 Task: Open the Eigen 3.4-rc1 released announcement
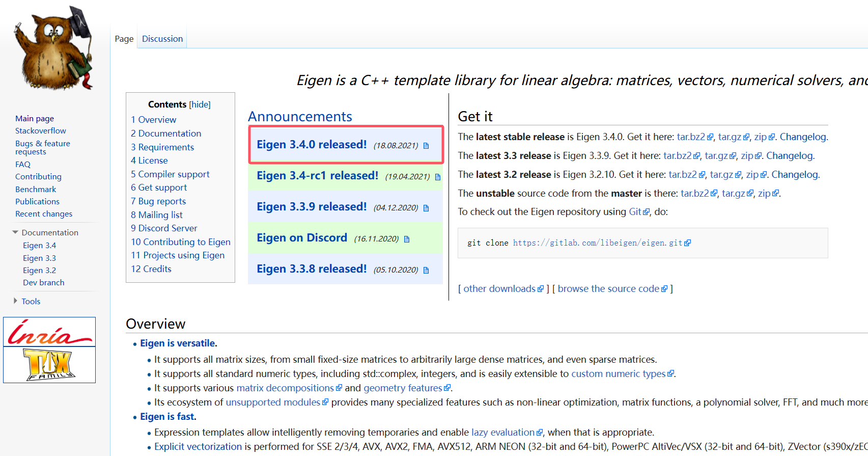(317, 176)
